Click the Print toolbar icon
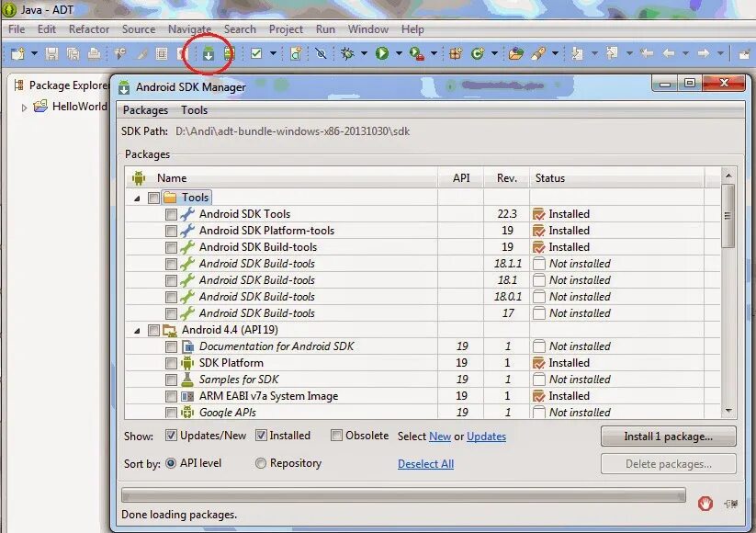The height and width of the screenshot is (533, 756). 94,53
